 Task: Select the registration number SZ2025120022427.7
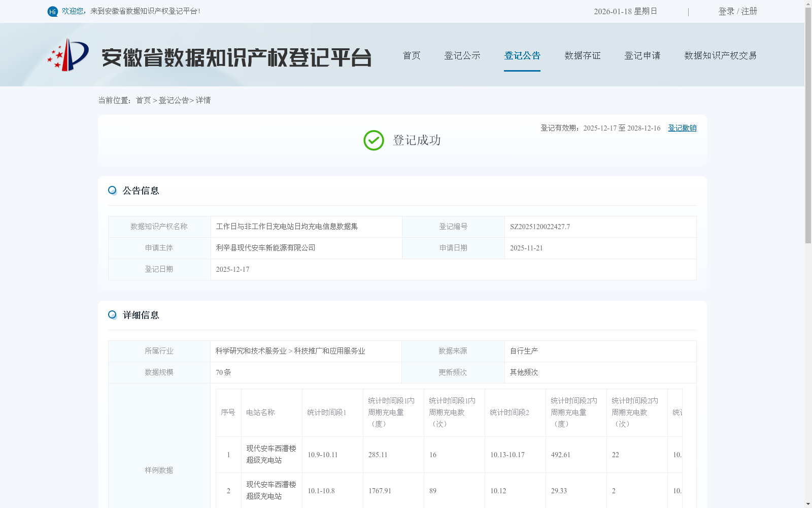point(540,227)
